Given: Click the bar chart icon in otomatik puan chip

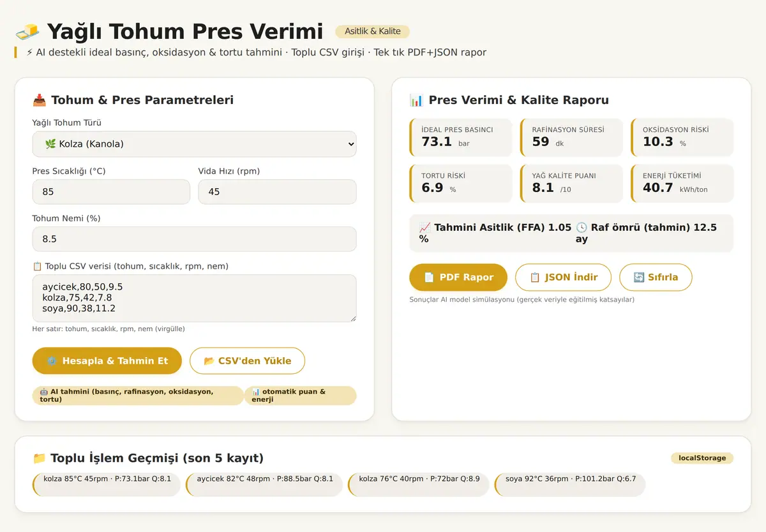Looking at the screenshot, I should tap(256, 392).
